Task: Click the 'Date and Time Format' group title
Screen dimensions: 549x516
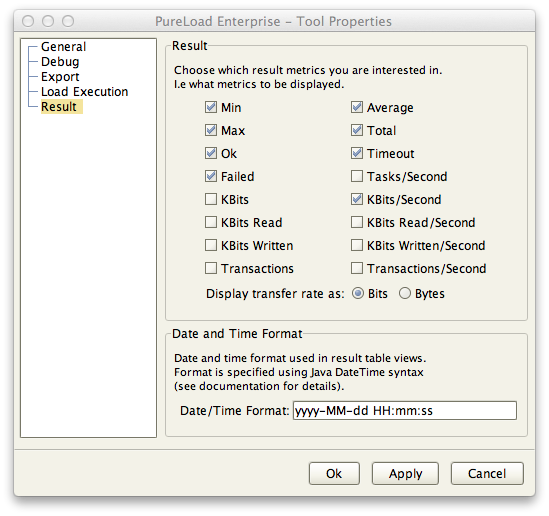Action: tap(237, 334)
